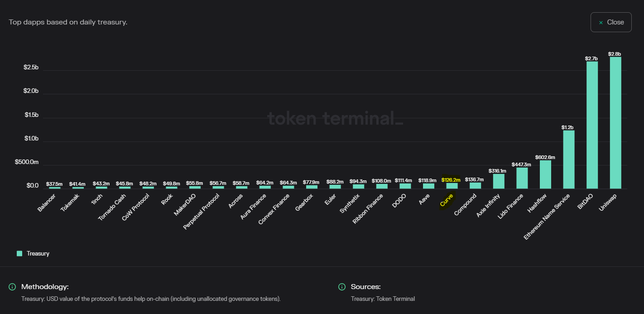Image resolution: width=644 pixels, height=314 pixels.
Task: Select the Lido Finance bar
Action: point(522,178)
